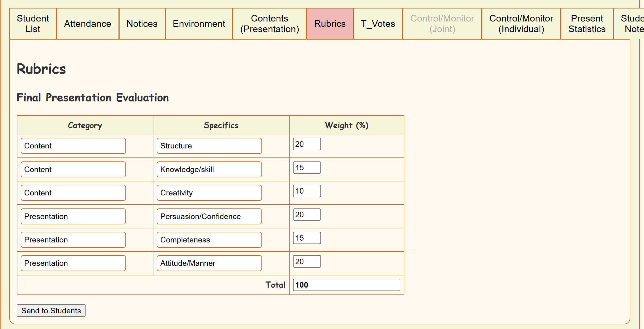The image size is (644, 329).
Task: Open the Student List tab
Action: (33, 24)
